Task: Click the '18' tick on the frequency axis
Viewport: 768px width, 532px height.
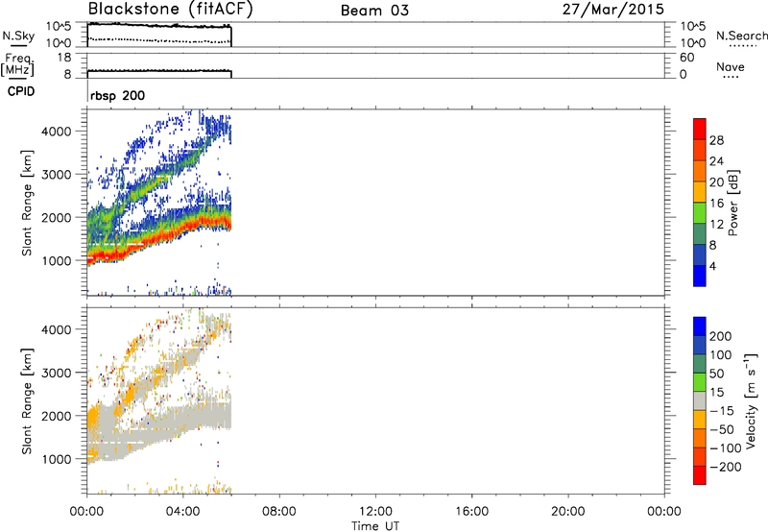Action: (64, 58)
